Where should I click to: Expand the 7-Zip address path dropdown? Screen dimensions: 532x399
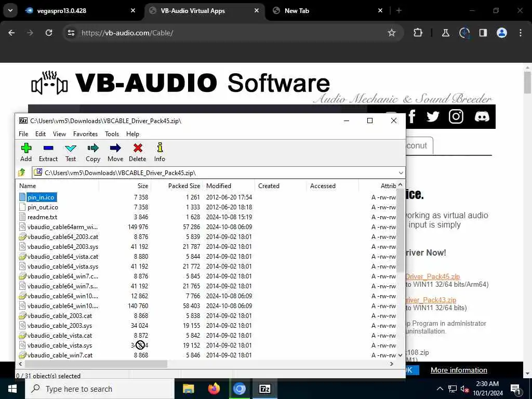click(401, 172)
